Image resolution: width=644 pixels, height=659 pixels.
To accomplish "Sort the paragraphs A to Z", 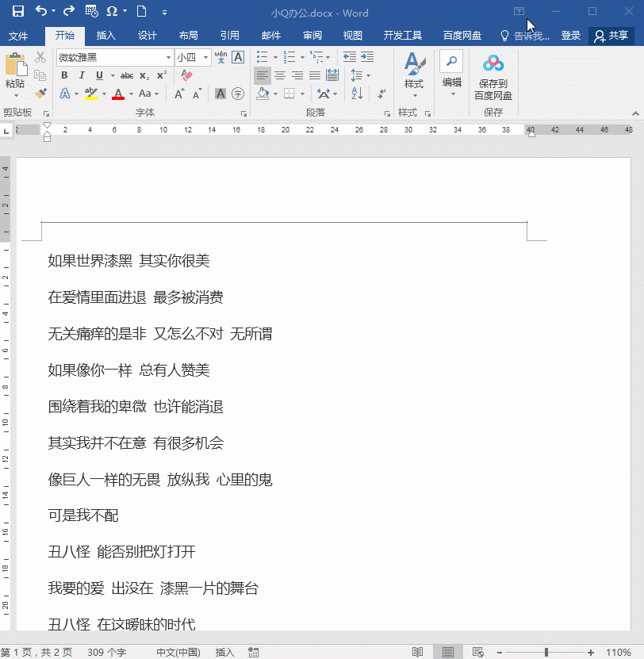I will (x=357, y=94).
